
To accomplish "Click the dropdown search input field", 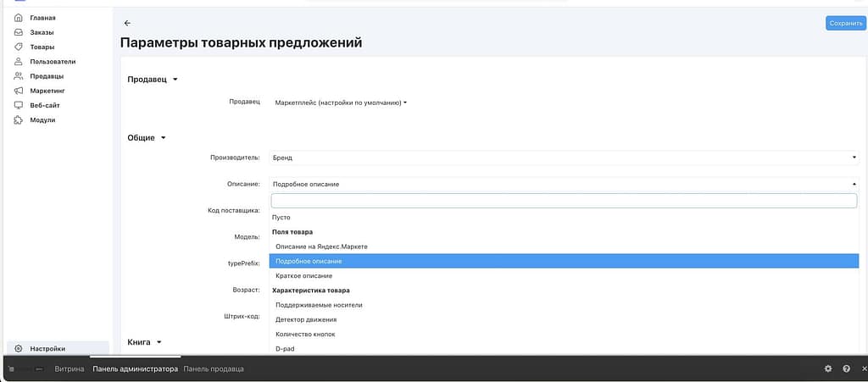I will [564, 201].
